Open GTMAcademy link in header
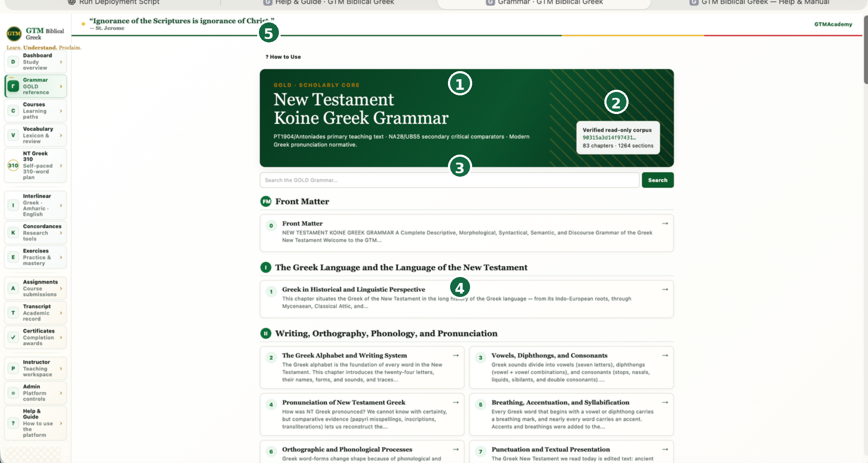This screenshot has width=868, height=463. coord(833,24)
